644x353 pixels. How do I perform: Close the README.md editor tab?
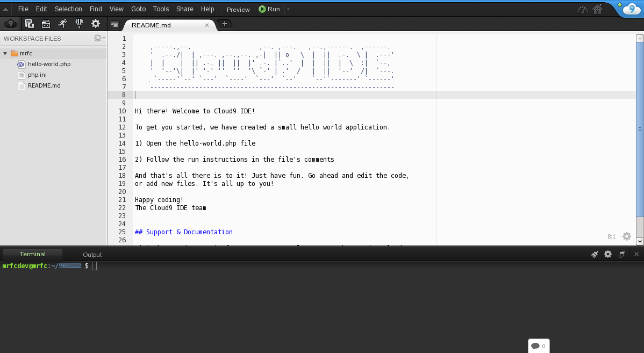[207, 25]
